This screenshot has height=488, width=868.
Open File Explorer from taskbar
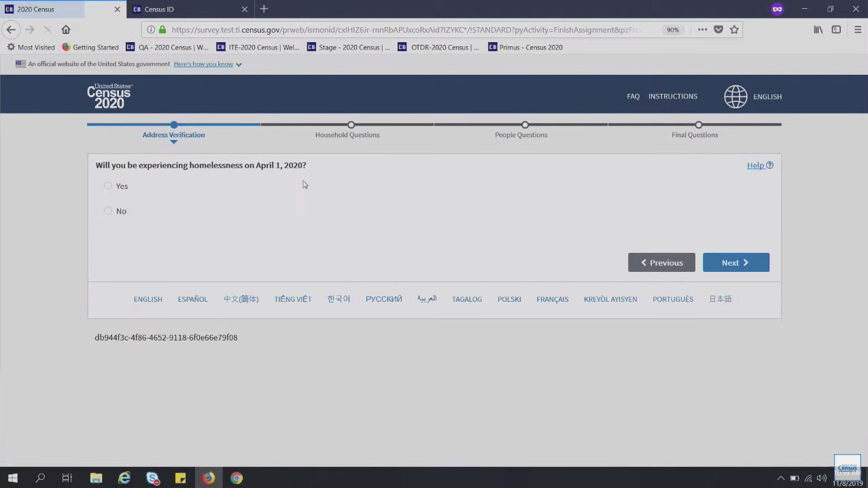click(96, 478)
